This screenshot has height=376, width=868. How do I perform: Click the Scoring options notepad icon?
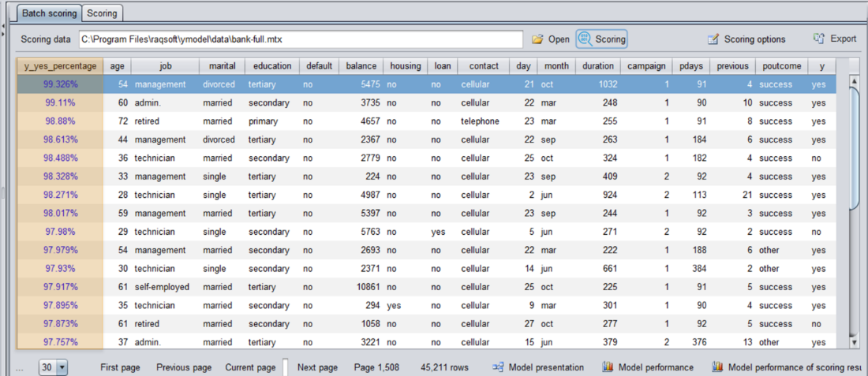pyautogui.click(x=713, y=39)
